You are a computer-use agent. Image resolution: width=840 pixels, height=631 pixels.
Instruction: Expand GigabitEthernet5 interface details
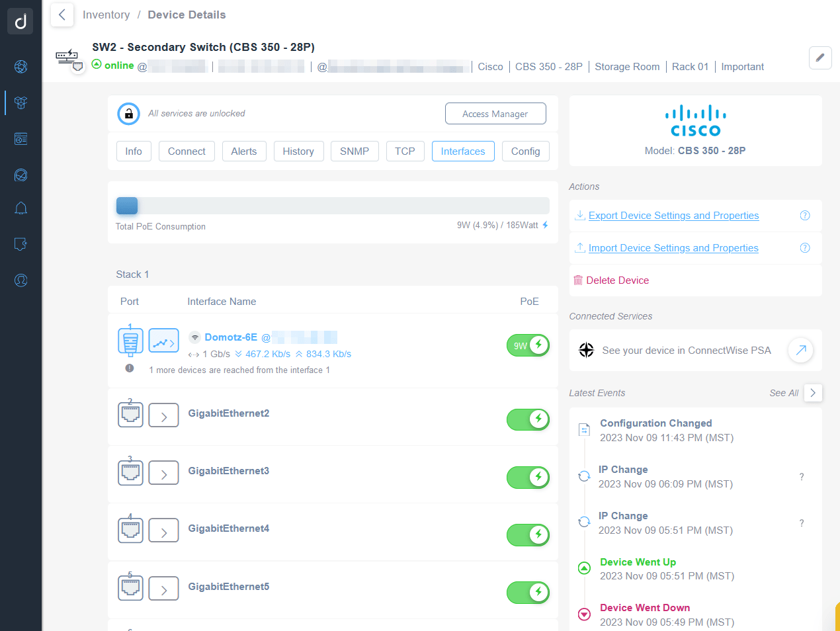163,588
